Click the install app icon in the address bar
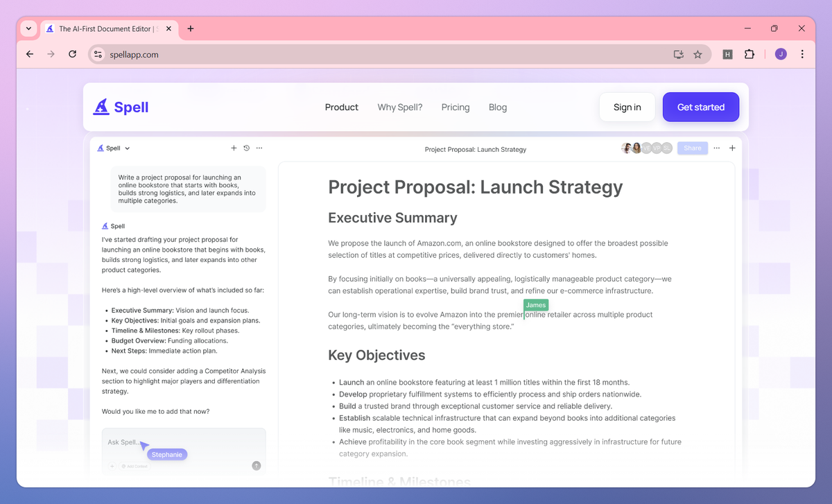The width and height of the screenshot is (832, 504). point(679,54)
